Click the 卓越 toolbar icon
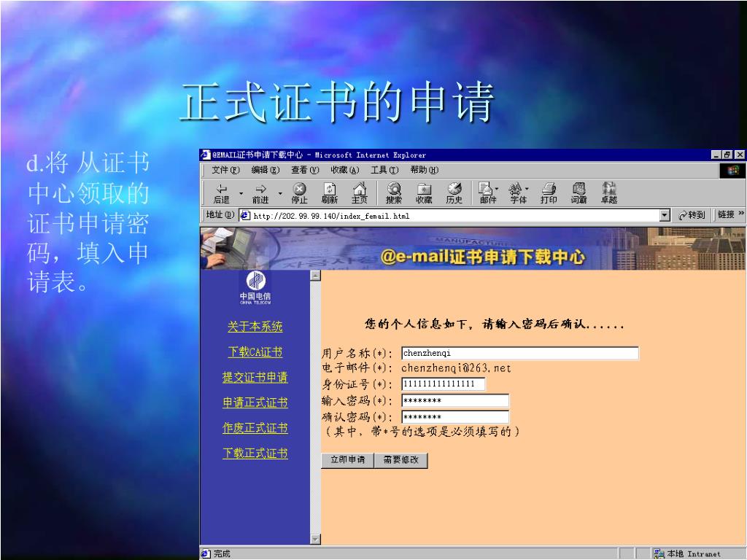This screenshot has height=560, width=747. pyautogui.click(x=609, y=193)
